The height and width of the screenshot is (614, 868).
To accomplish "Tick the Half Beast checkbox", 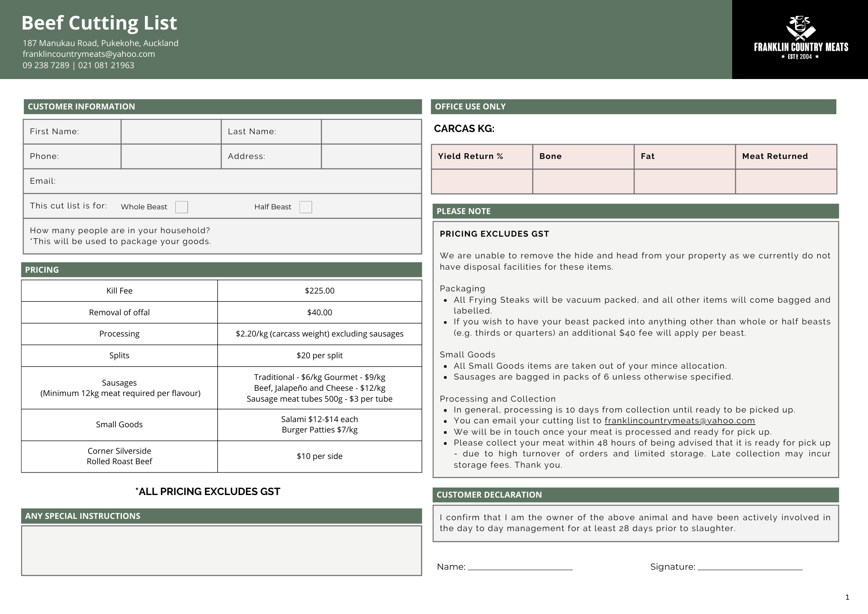I will tap(306, 207).
